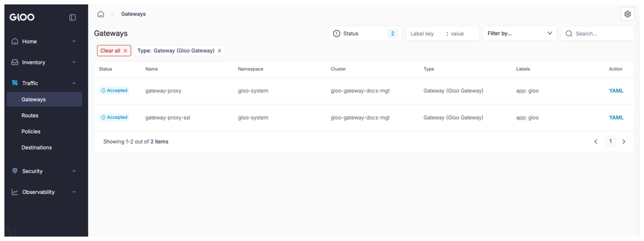Click the search magnifier icon
The image size is (644, 241).
pos(569,34)
